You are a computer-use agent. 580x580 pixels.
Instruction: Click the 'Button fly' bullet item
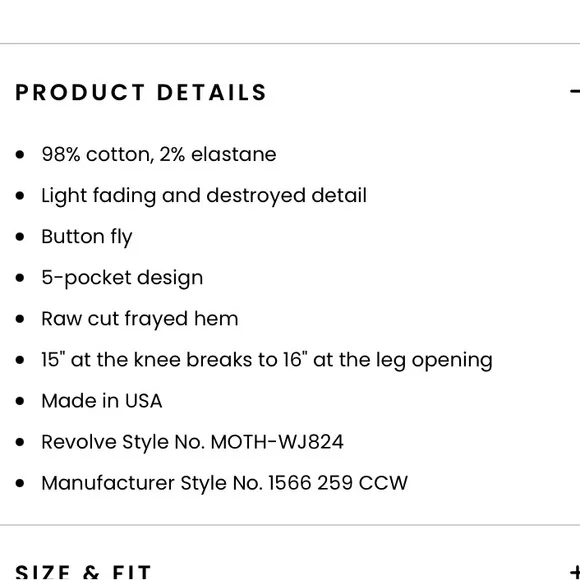[87, 237]
